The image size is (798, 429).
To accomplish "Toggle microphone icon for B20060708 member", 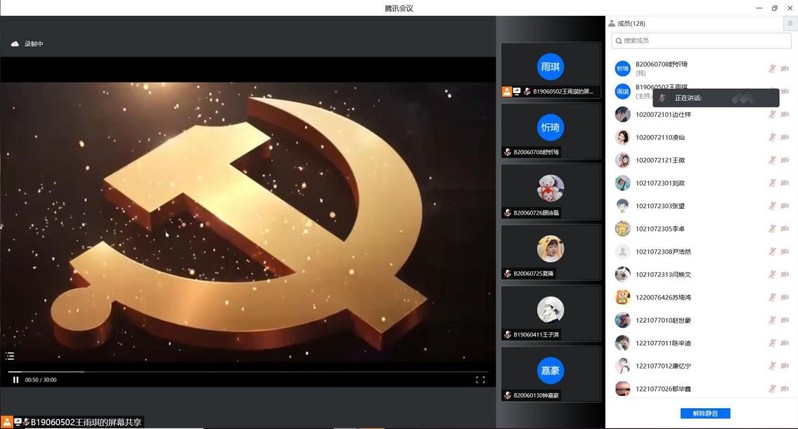I will coord(772,69).
